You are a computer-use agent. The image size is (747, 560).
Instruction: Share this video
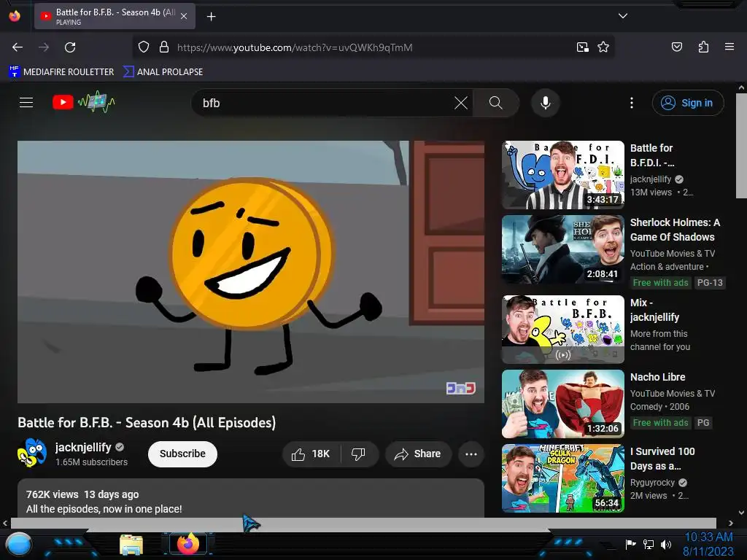418,454
